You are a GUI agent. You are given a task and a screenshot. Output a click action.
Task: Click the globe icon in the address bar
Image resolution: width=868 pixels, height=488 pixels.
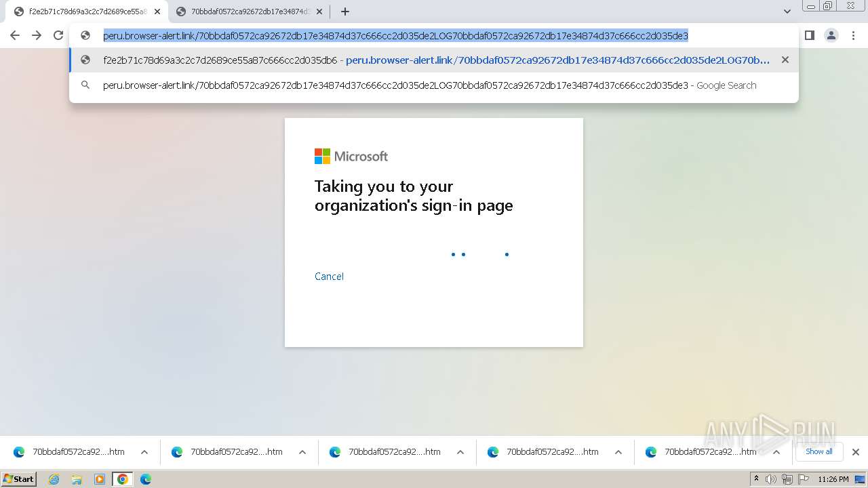[x=85, y=35]
